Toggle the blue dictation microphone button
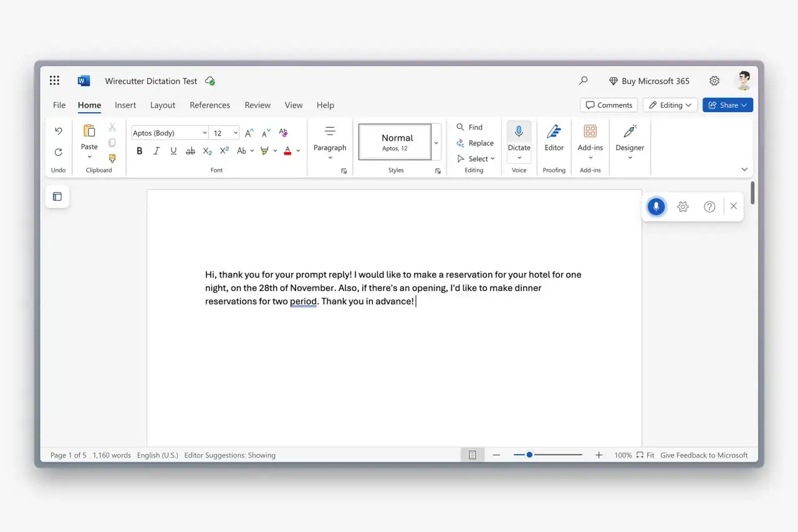 click(656, 207)
